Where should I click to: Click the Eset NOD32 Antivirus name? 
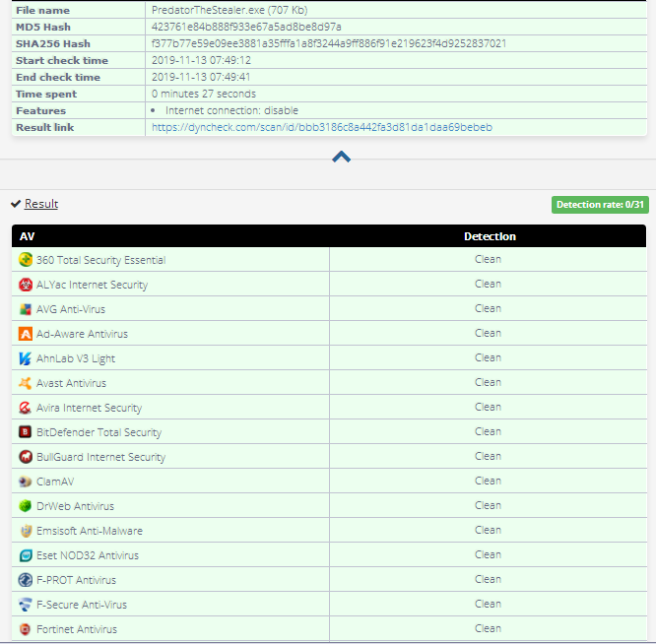88,555
